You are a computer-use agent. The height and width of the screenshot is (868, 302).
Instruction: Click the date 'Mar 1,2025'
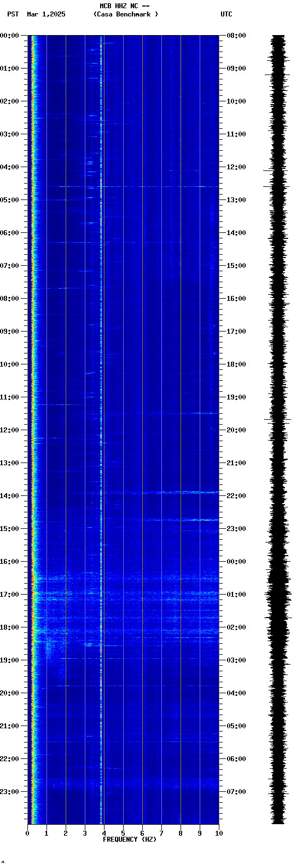pyautogui.click(x=46, y=14)
